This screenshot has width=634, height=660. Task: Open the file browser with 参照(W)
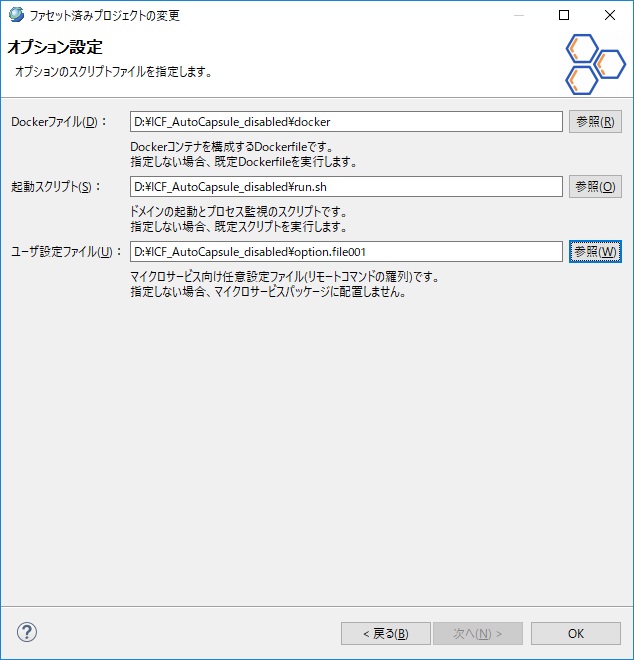click(595, 252)
